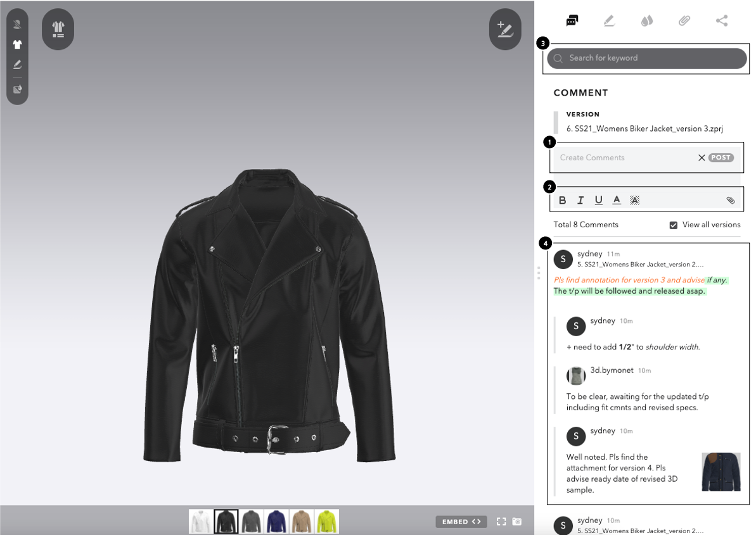Click the Search for keyword field

coord(646,58)
